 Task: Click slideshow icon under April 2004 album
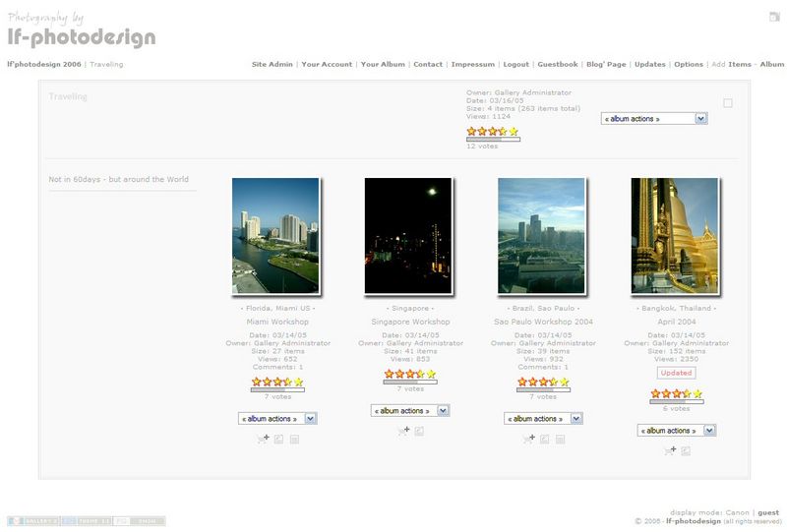686,451
